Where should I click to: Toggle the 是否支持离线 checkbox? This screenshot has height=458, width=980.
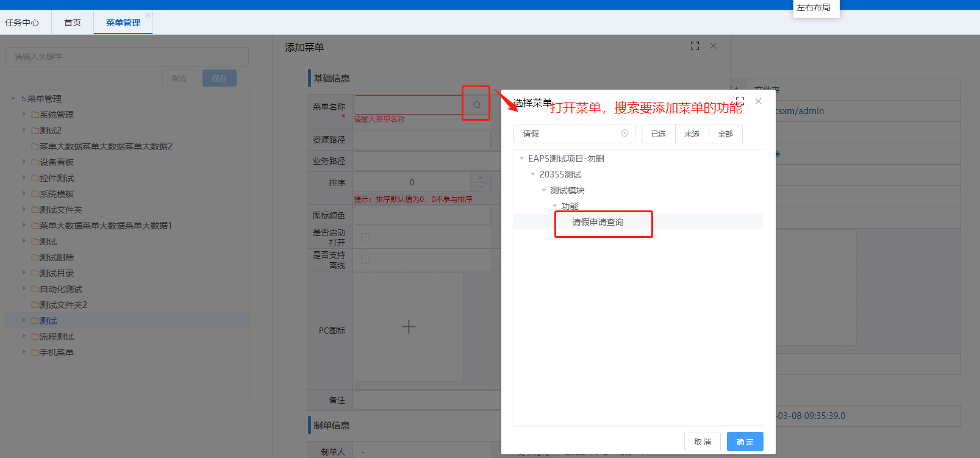tap(365, 260)
